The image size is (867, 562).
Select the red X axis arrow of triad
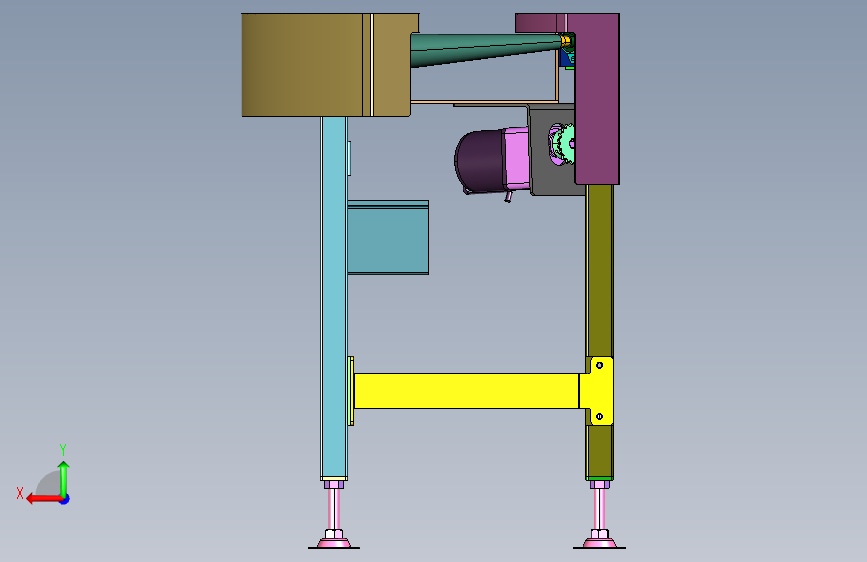(45, 499)
